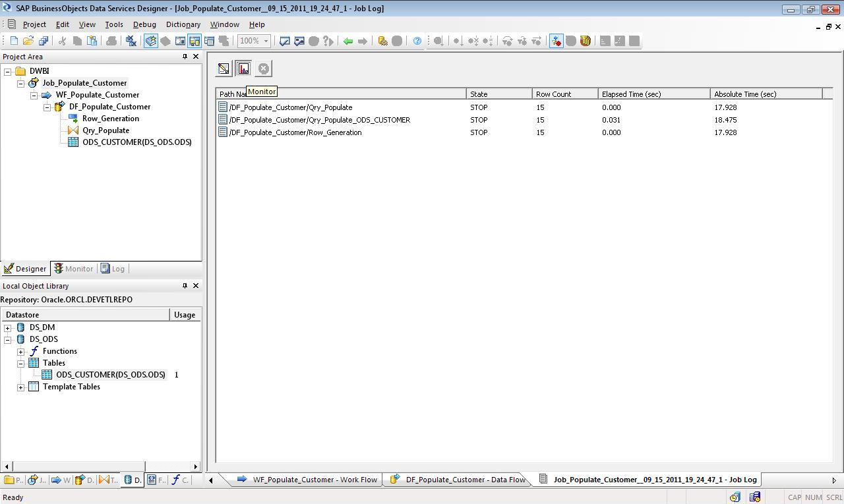Click the Error log view icon
Viewport: 844px width, 504px height.
[263, 69]
